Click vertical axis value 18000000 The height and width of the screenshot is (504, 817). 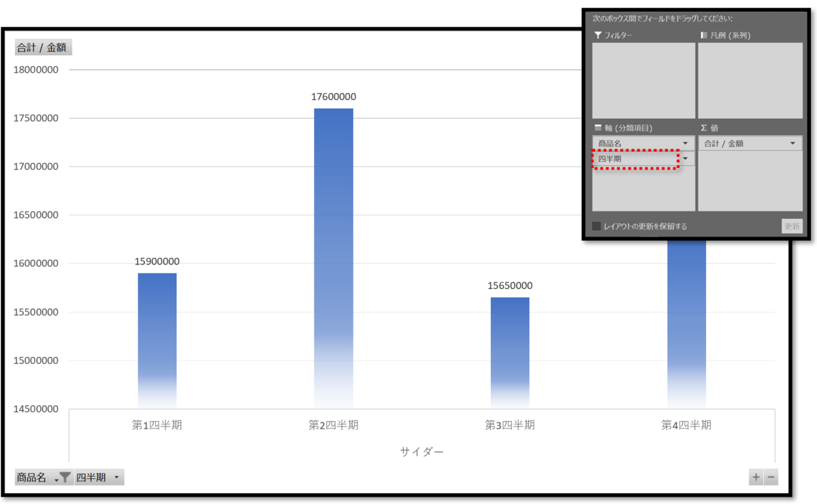36,69
